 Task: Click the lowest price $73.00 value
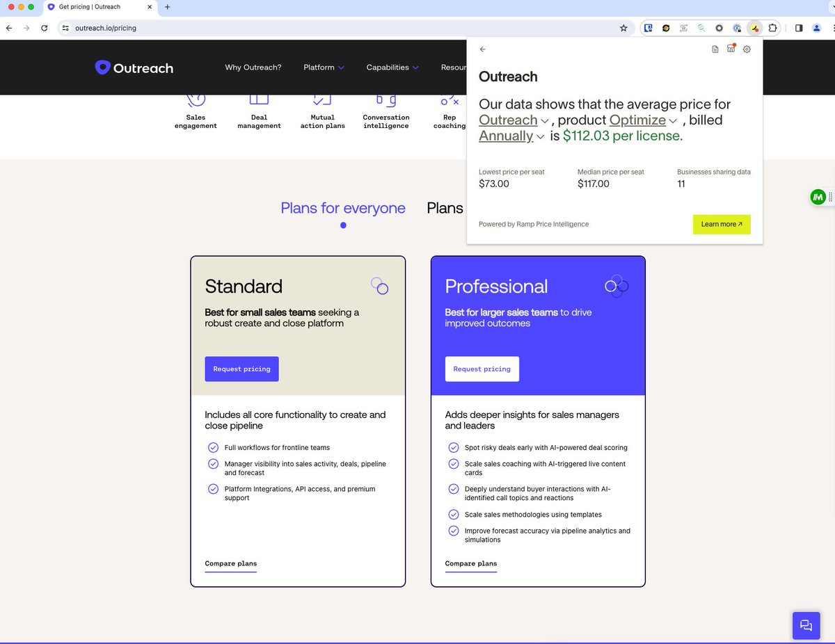point(494,184)
